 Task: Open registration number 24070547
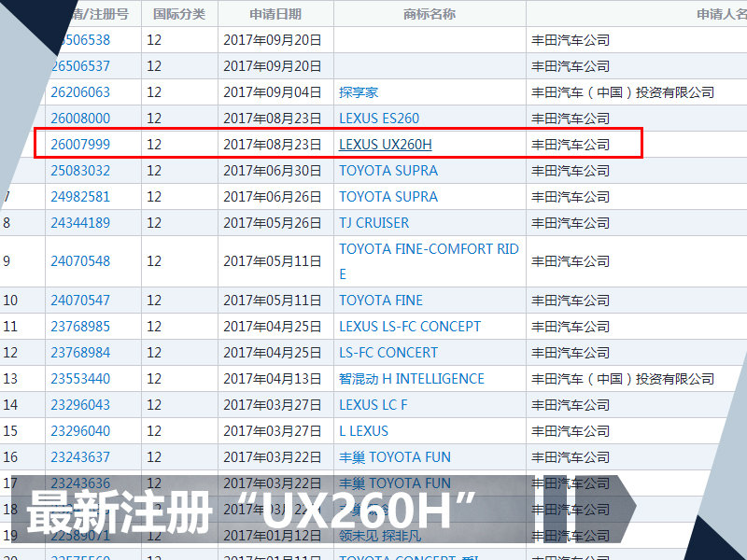coord(80,301)
